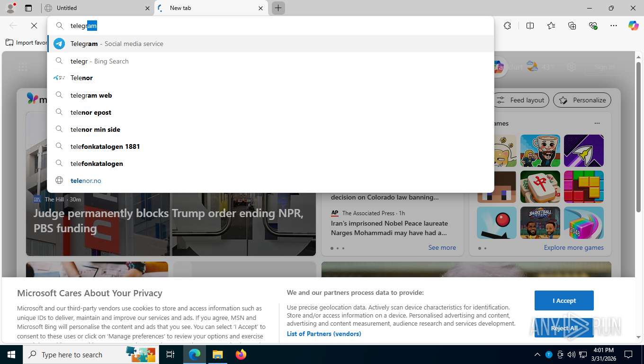Open the Judge permanently blocks Trump headline

(x=168, y=221)
